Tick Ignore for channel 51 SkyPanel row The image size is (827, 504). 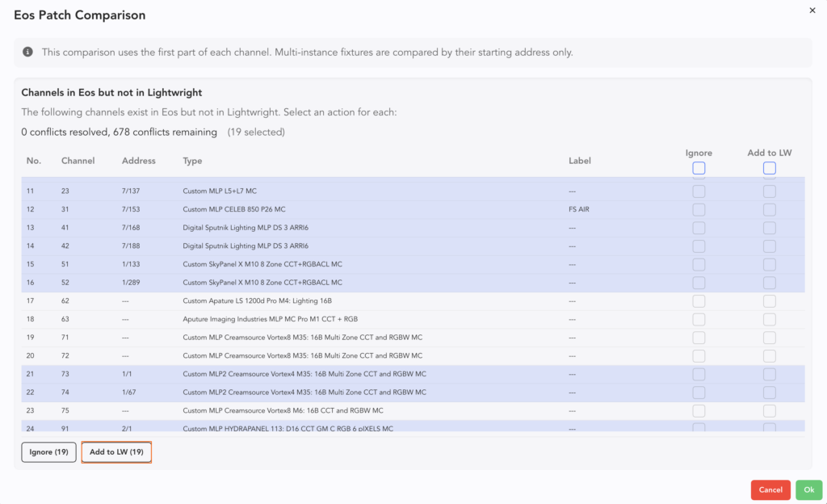tap(699, 264)
